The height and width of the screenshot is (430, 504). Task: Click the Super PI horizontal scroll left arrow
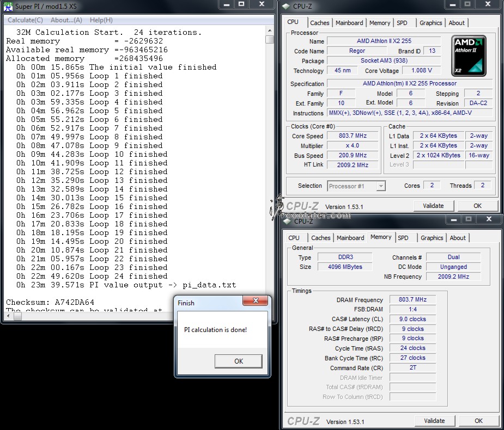[8, 316]
